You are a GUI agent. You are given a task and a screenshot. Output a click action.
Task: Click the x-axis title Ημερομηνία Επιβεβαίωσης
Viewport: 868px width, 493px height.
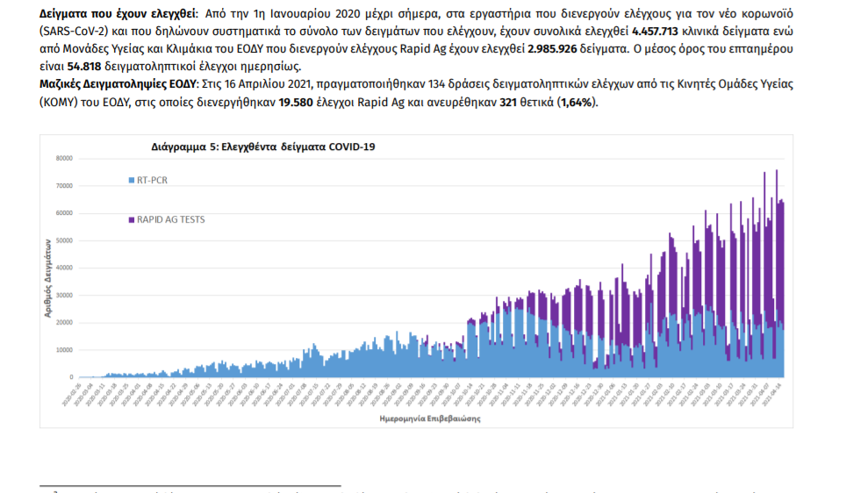[x=430, y=419]
